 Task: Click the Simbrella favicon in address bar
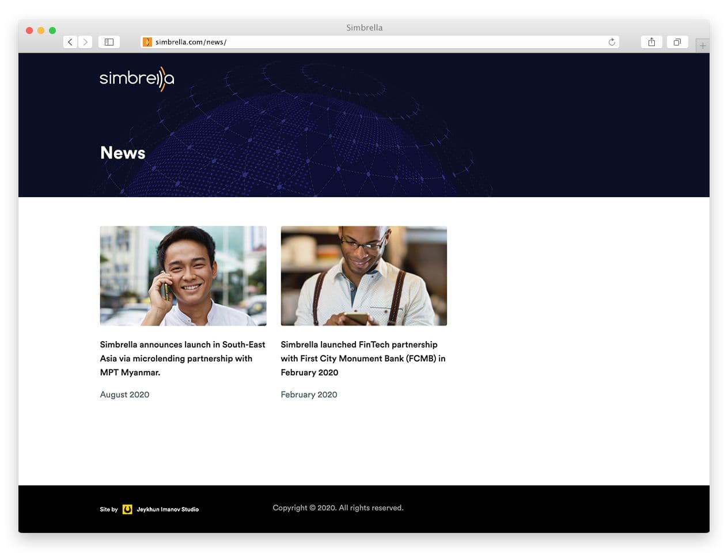pyautogui.click(x=147, y=42)
